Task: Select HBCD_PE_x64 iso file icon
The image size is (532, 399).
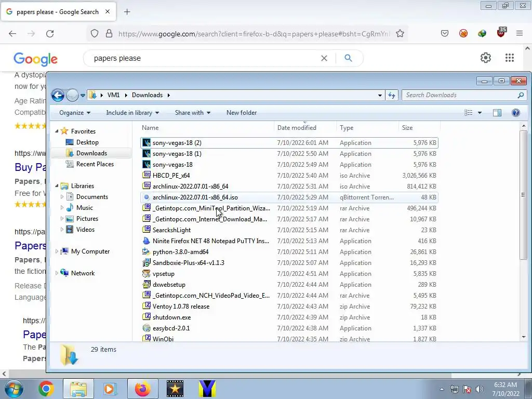Action: point(146,176)
